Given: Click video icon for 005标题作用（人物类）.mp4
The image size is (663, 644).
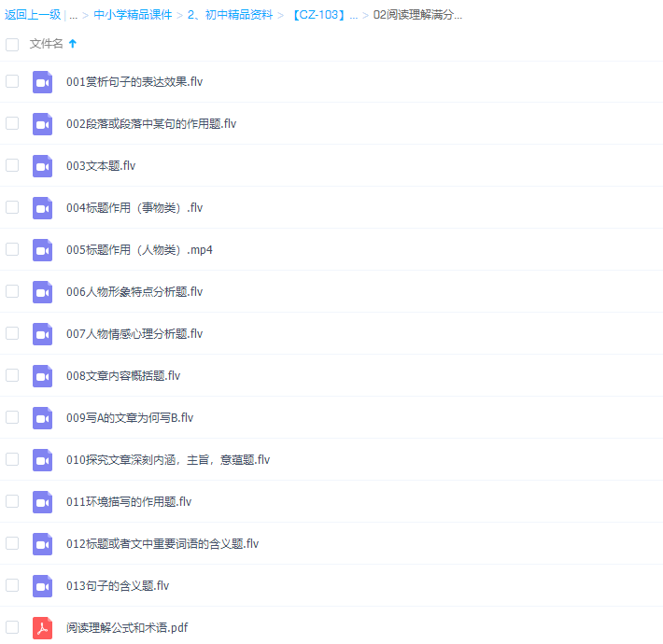Looking at the screenshot, I should click(42, 250).
